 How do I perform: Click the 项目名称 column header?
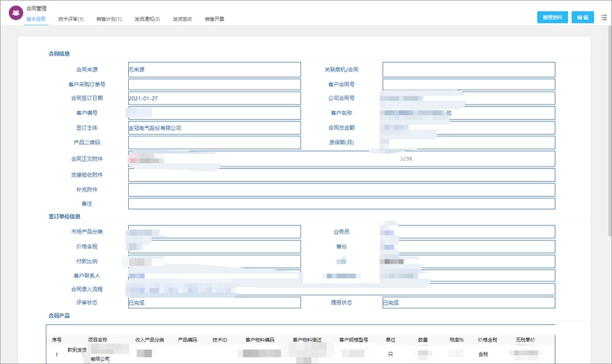pyautogui.click(x=98, y=340)
